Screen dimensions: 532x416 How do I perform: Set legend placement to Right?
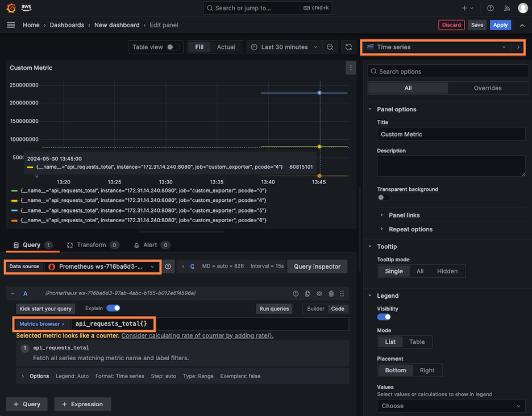click(x=427, y=370)
